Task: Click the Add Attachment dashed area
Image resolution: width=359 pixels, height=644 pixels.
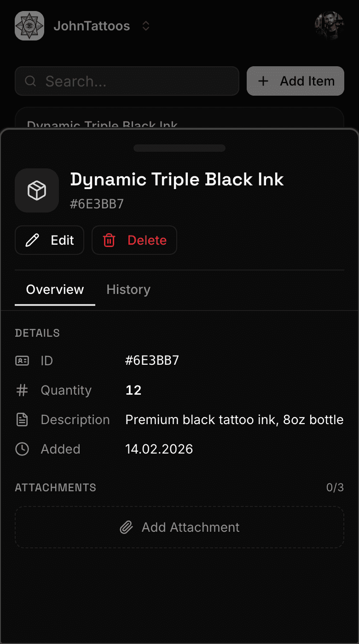Action: tap(179, 527)
